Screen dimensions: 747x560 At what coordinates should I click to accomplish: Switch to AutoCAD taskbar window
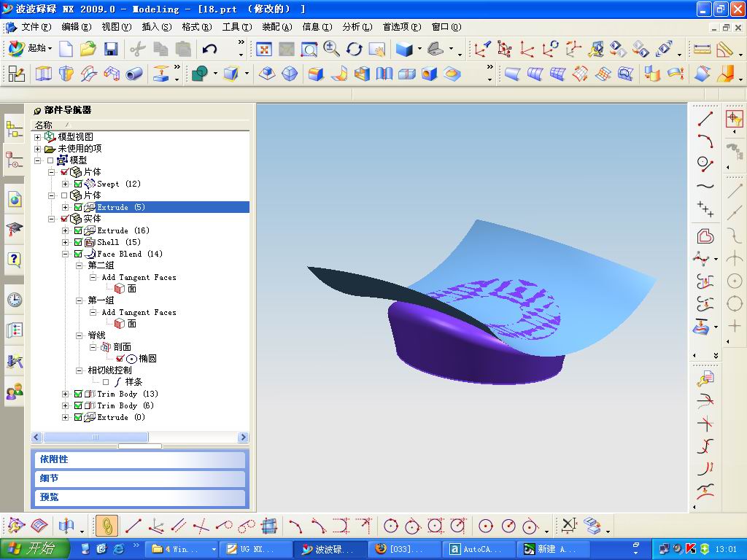[x=478, y=550]
